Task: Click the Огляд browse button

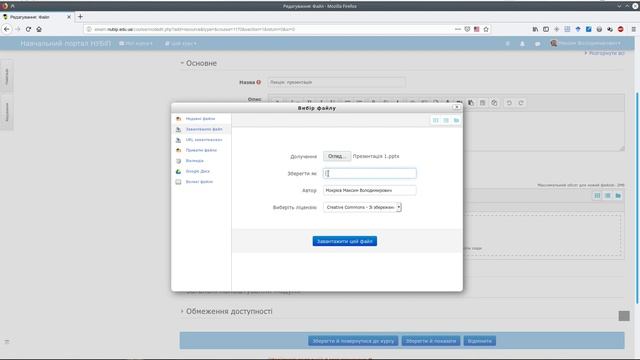Action: coord(337,156)
